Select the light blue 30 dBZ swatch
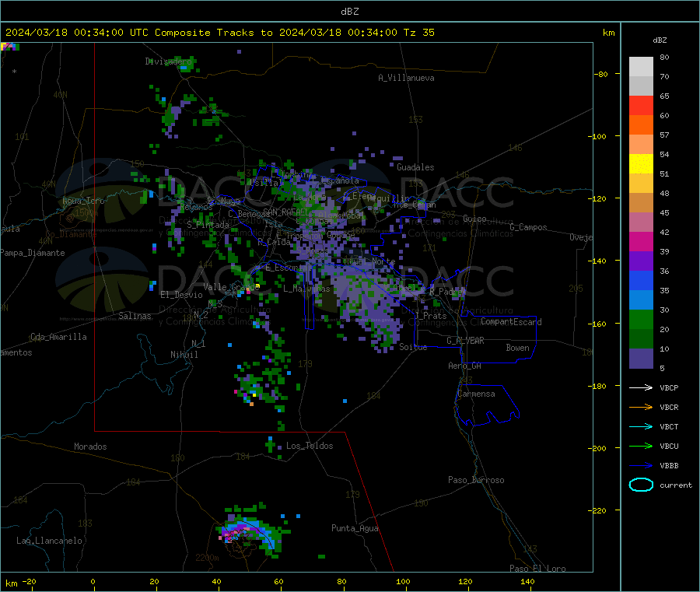700x592 pixels. [641, 300]
